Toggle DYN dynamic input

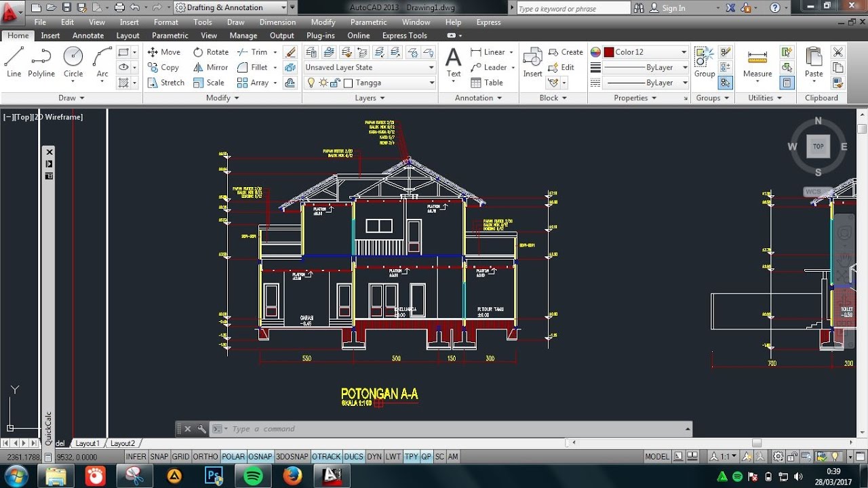[374, 457]
